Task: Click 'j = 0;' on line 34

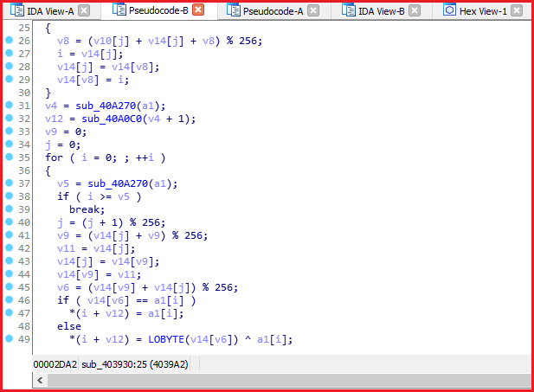Action: pyautogui.click(x=62, y=145)
